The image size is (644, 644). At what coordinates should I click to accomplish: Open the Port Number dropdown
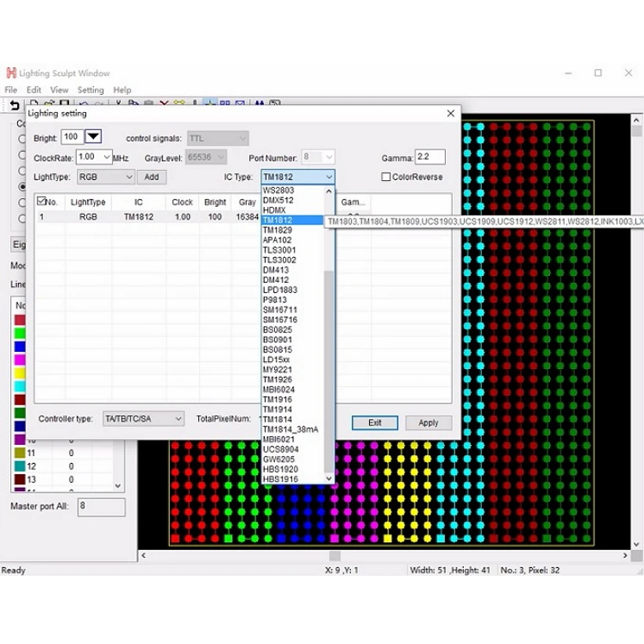pyautogui.click(x=318, y=157)
